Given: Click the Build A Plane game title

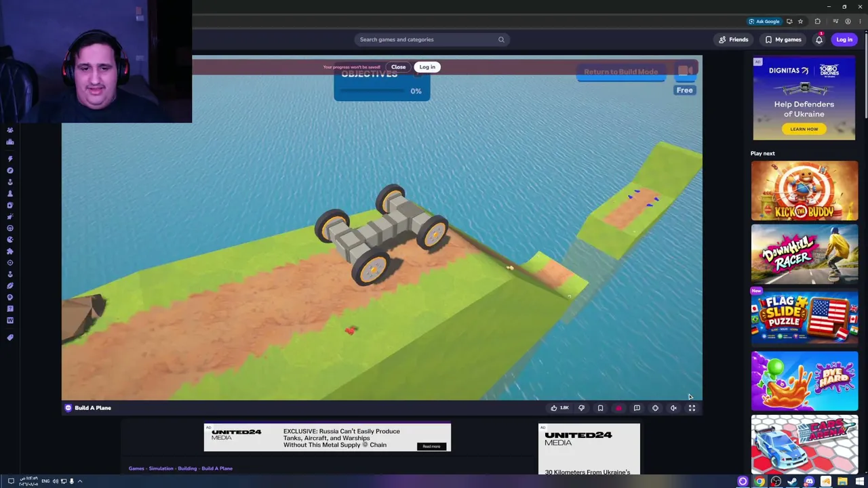Looking at the screenshot, I should [x=93, y=408].
